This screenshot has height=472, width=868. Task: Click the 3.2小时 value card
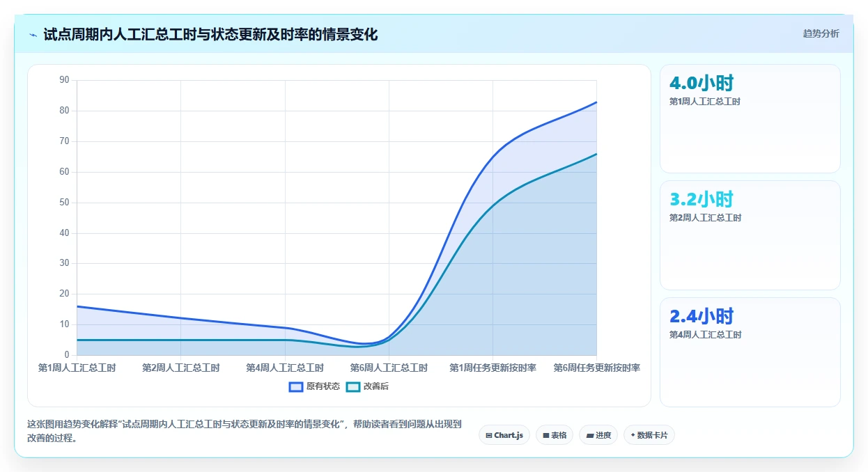click(x=750, y=235)
